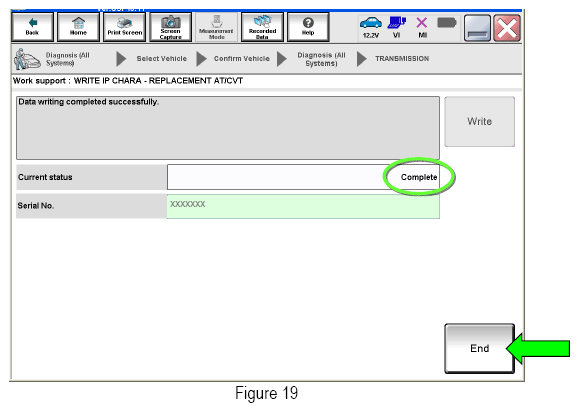Click the battery level indicator icon
The image size is (579, 412).
446,23
